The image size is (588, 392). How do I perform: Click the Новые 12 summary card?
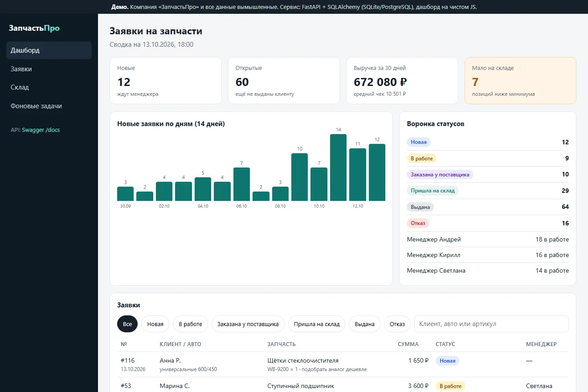166,81
